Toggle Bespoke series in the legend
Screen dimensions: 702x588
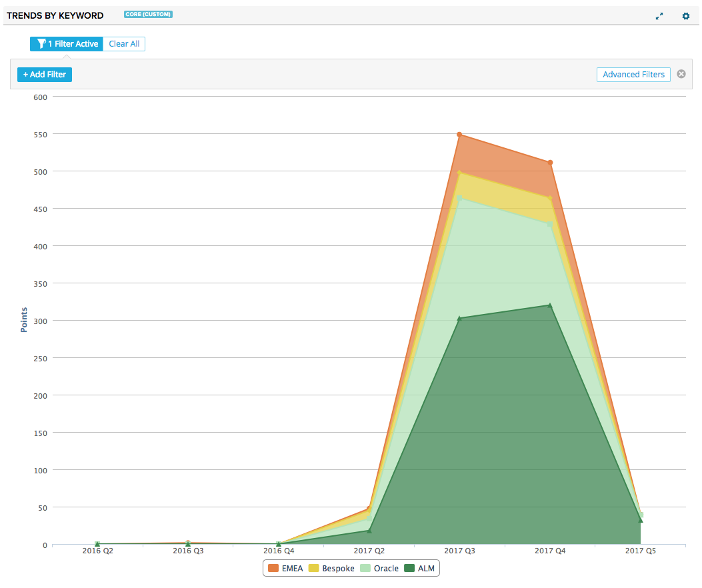point(332,568)
